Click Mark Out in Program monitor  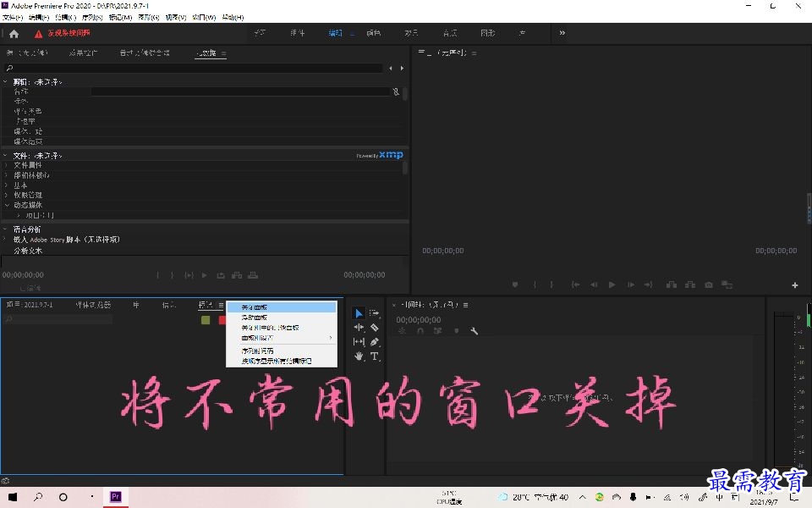551,284
